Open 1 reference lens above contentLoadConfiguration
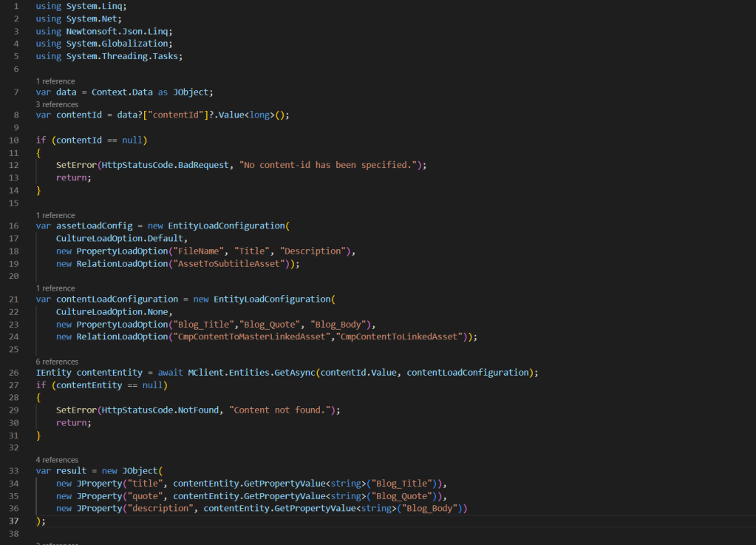Screen dimensions: 756x545 (x=55, y=288)
